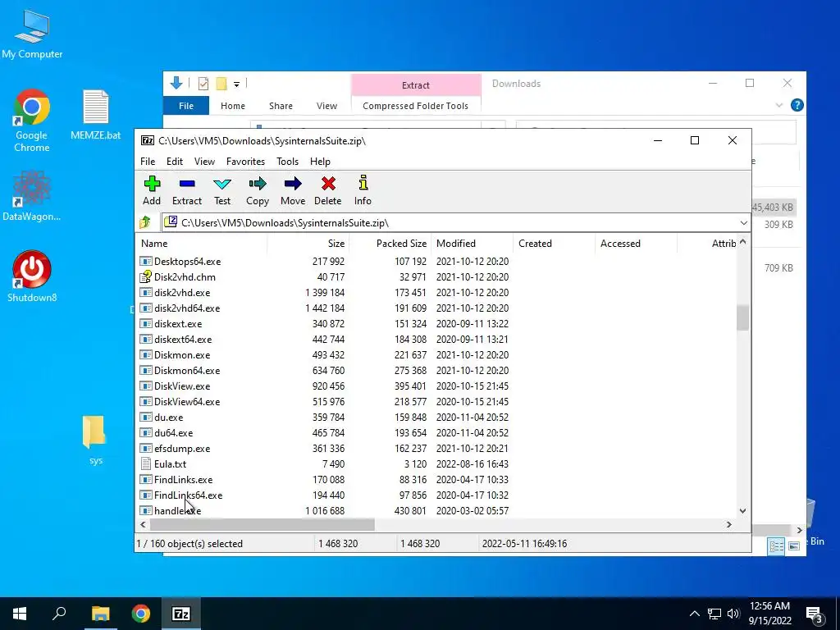Expand the 7-Zip address path dropdown

(743, 223)
